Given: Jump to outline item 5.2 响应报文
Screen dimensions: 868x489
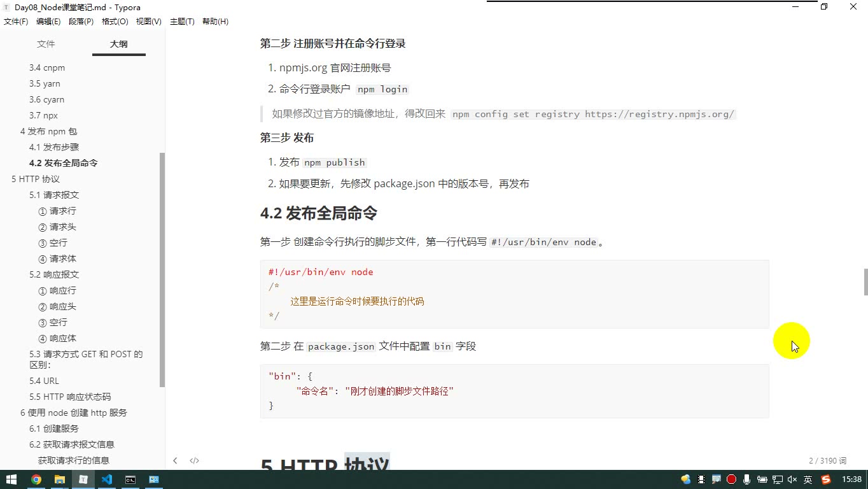Looking at the screenshot, I should [54, 274].
